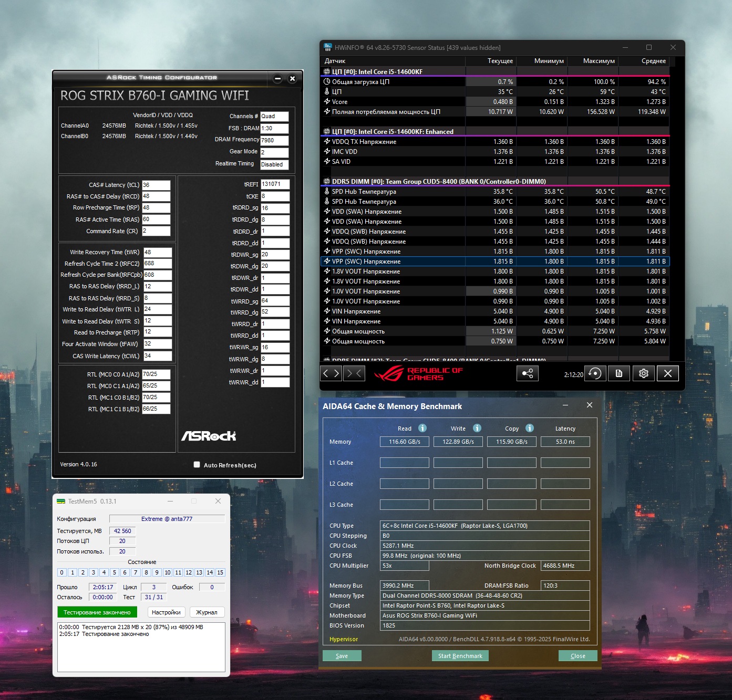This screenshot has height=700, width=732.
Task: Click the CAS# Latency (tCL) field
Action: pos(156,185)
